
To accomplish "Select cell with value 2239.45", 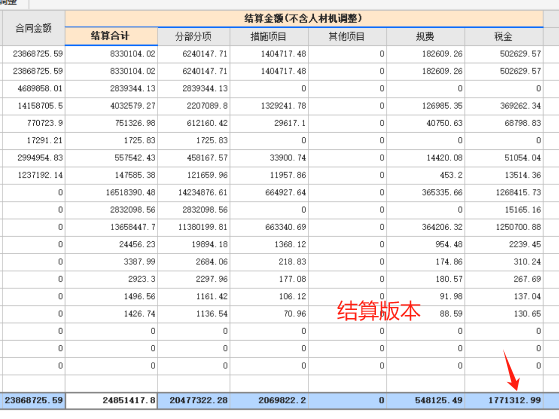I will (504, 244).
